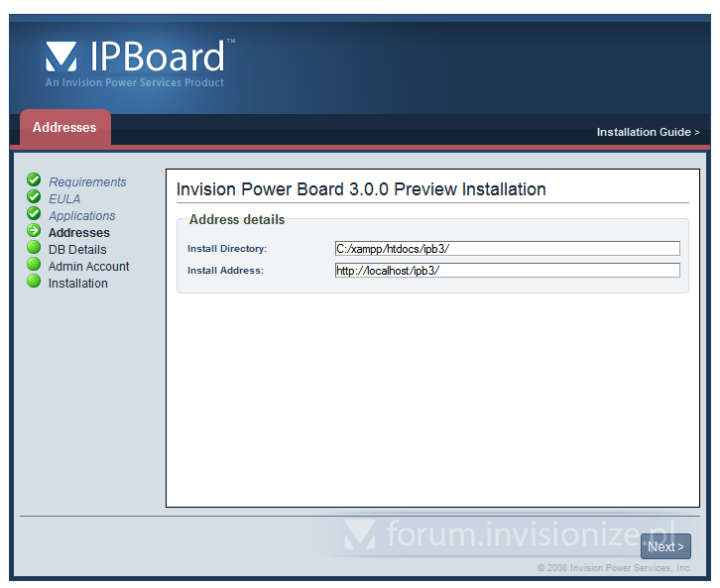
Task: Select the Addresses tab in header
Action: coord(64,128)
